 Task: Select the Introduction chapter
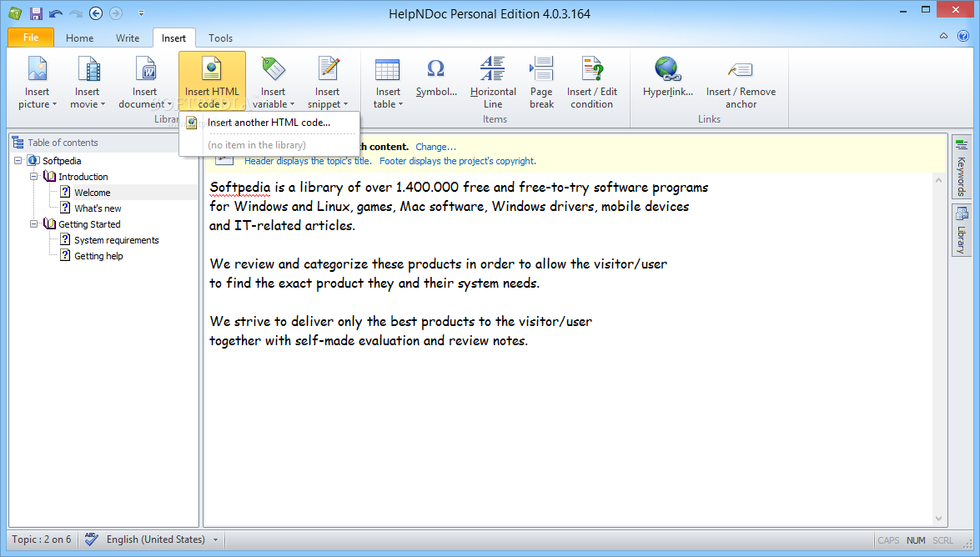[x=83, y=177]
